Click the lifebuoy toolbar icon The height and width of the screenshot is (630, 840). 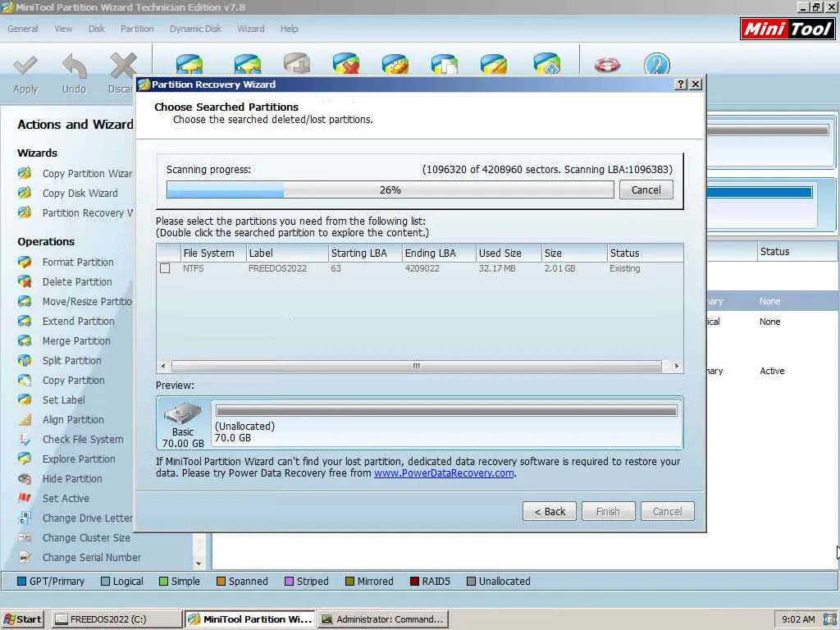[608, 65]
